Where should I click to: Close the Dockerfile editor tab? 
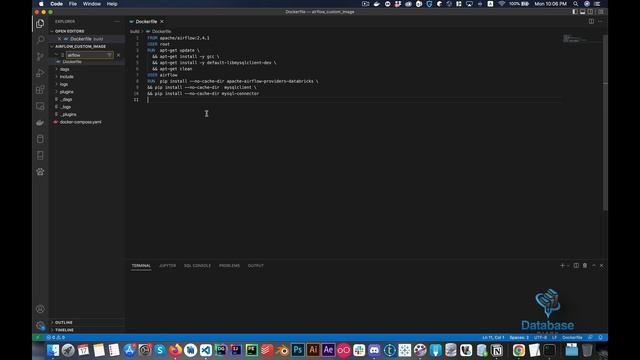[162, 22]
